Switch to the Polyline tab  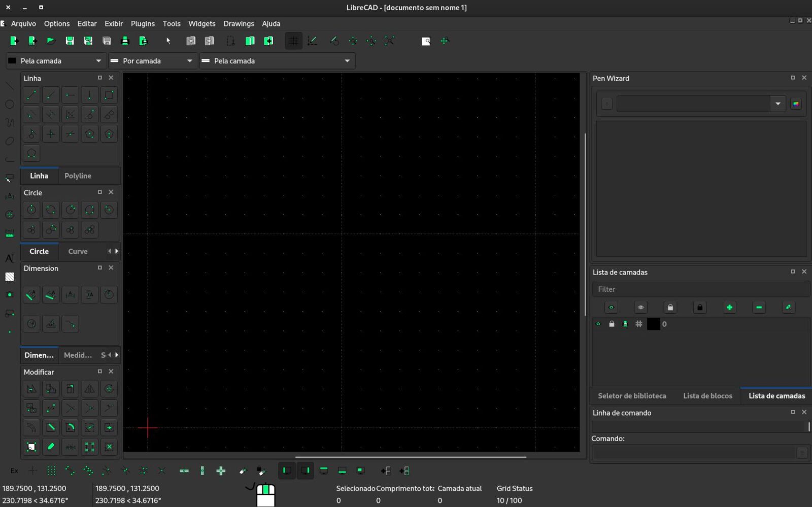78,176
